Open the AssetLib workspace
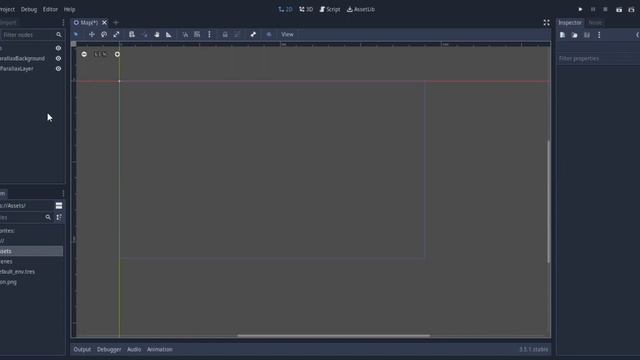The image size is (640, 360). click(361, 9)
